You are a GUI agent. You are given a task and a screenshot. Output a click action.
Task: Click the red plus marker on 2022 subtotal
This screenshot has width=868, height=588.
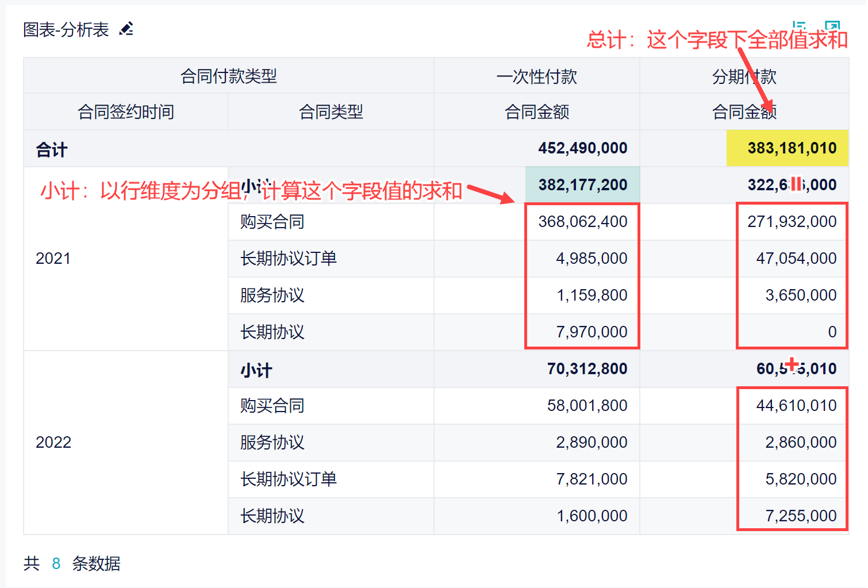[792, 364]
